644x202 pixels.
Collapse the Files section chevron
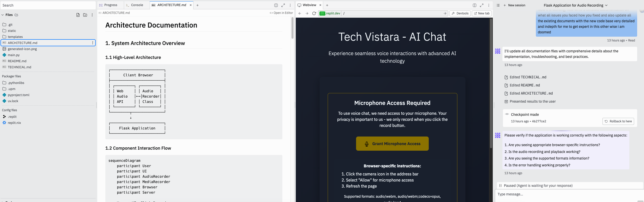(x=3, y=15)
